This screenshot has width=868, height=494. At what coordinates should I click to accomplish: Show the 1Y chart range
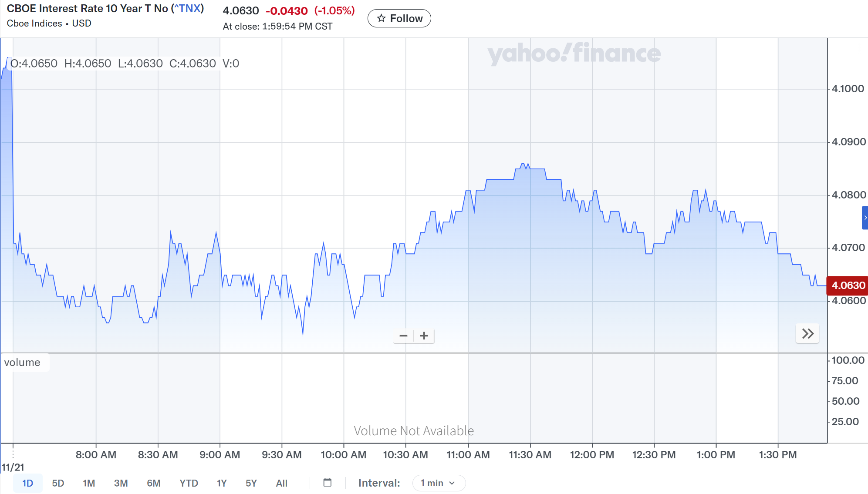(222, 483)
